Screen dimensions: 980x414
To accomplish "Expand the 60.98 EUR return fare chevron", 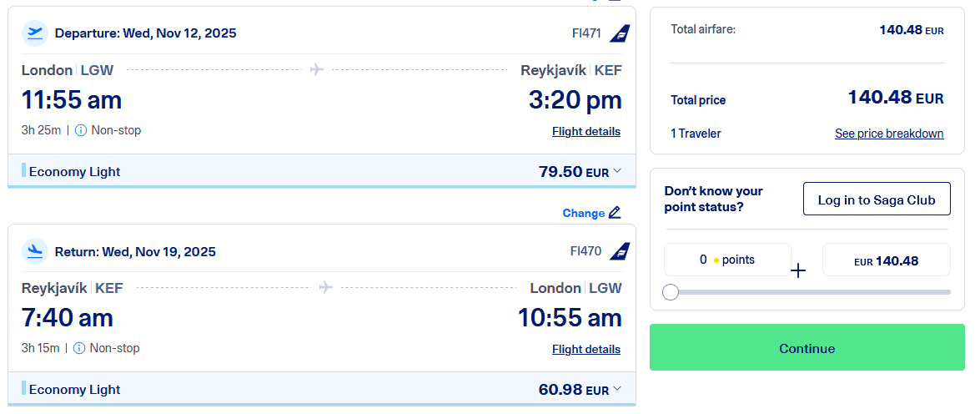I will [x=617, y=389].
